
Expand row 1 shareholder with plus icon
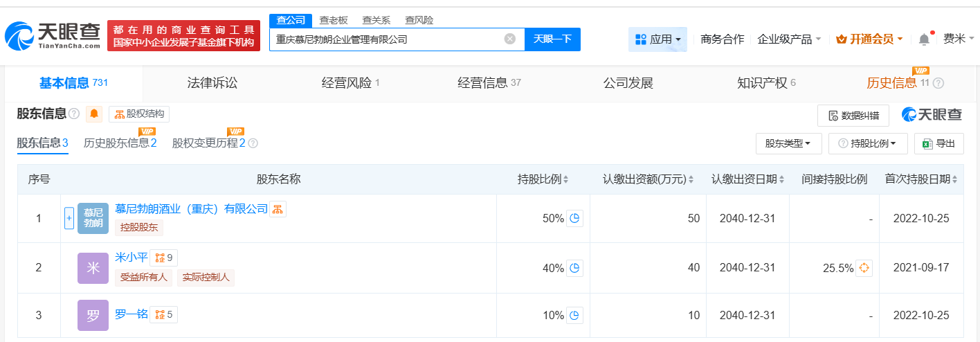coord(69,219)
